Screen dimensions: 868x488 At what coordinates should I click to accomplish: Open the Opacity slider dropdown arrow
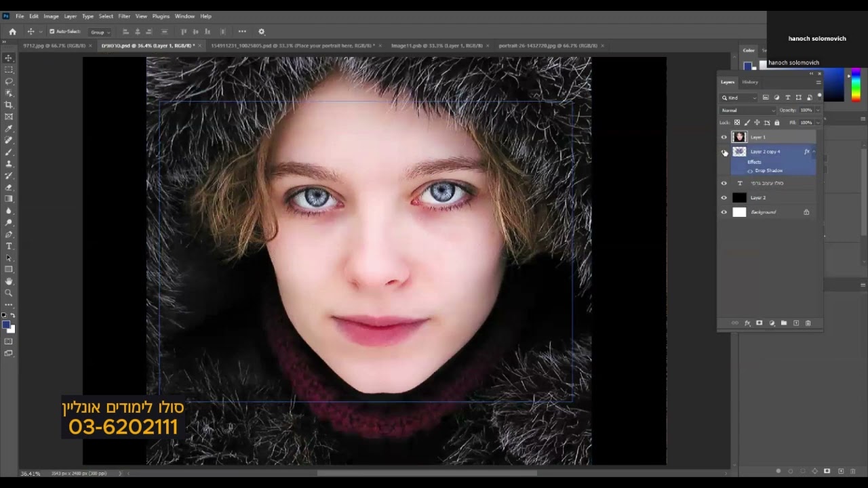[x=817, y=110]
